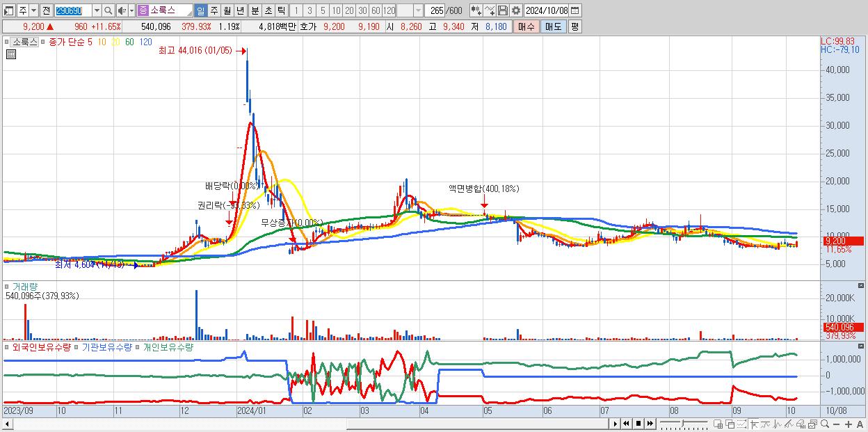Click the stop chart playback button
This screenshot has width=868, height=432.
[638, 424]
